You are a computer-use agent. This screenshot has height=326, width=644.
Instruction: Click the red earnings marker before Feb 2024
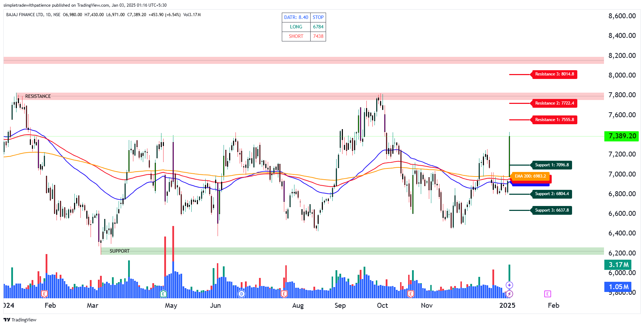(44, 294)
